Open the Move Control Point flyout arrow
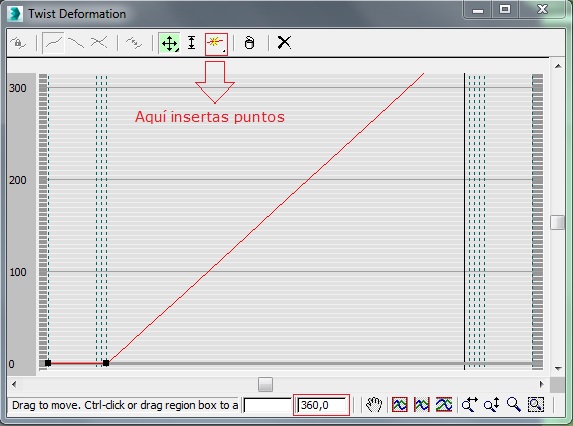 tap(177, 51)
